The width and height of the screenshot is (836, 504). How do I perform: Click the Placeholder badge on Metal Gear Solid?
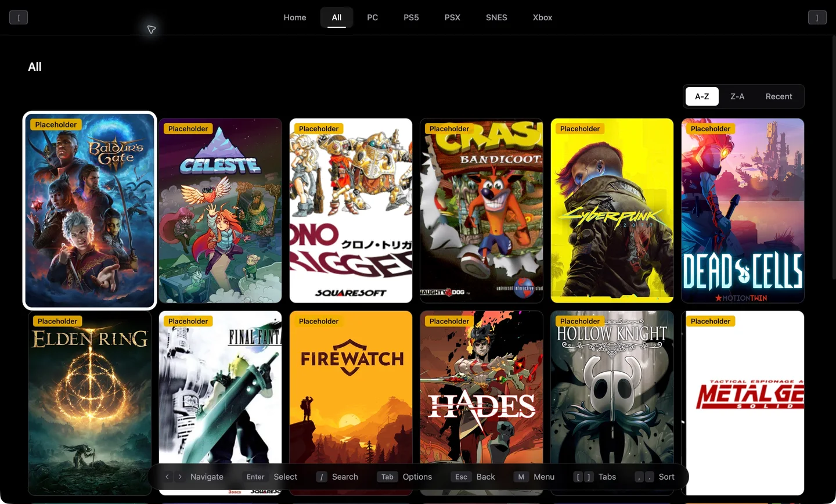pyautogui.click(x=711, y=321)
